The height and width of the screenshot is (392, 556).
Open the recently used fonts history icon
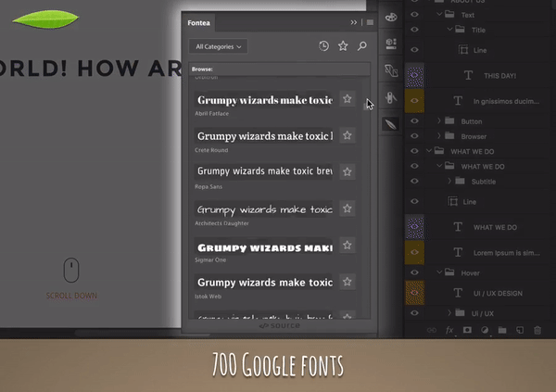tap(323, 46)
